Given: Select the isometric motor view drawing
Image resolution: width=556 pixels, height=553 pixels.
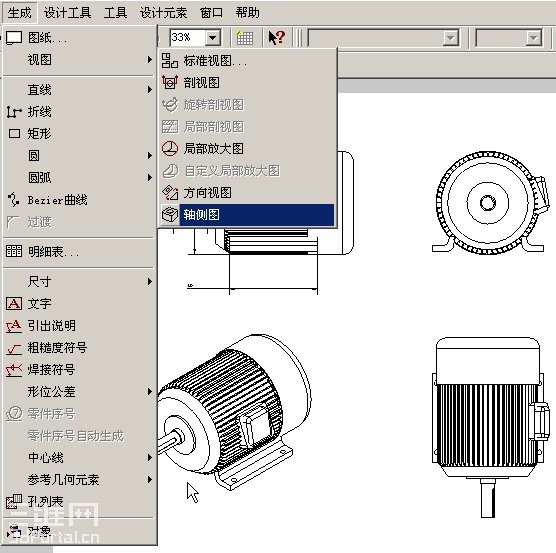Looking at the screenshot, I should 234,411.
